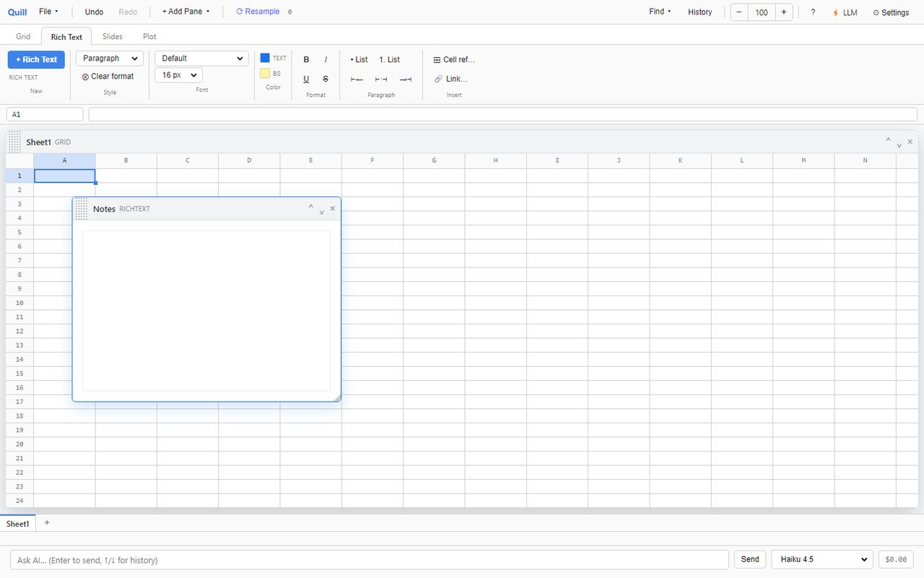Screen dimensions: 924x578
Task: Open the Find dropdown
Action: click(x=660, y=12)
